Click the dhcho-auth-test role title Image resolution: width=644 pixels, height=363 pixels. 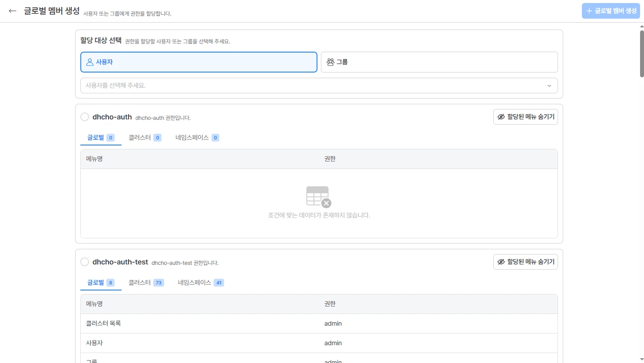pos(120,262)
